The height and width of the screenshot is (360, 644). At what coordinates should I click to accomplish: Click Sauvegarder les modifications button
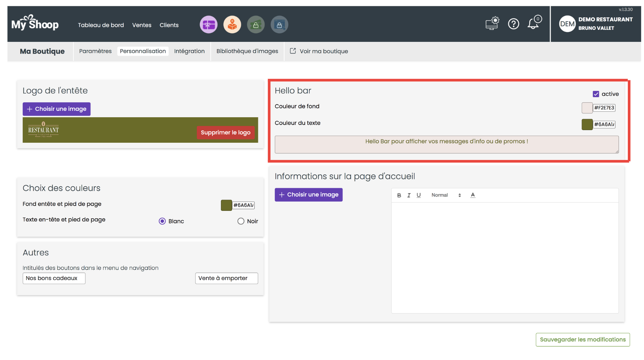[x=583, y=340]
